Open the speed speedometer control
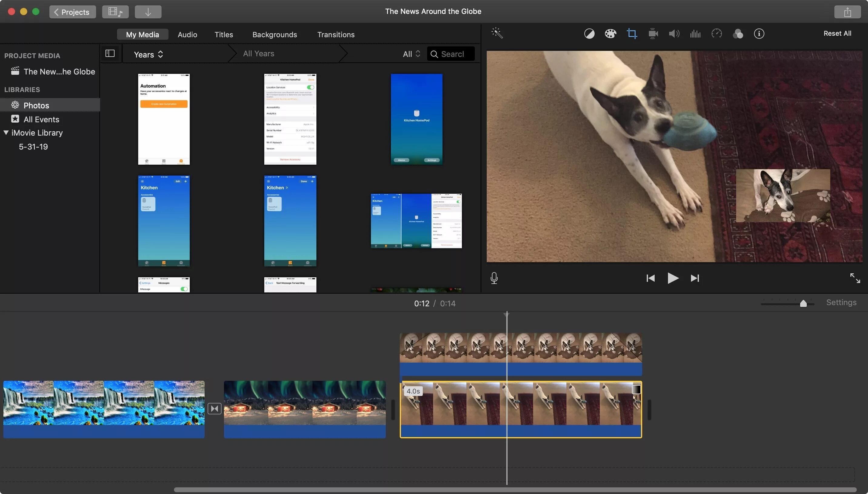 pyautogui.click(x=716, y=34)
